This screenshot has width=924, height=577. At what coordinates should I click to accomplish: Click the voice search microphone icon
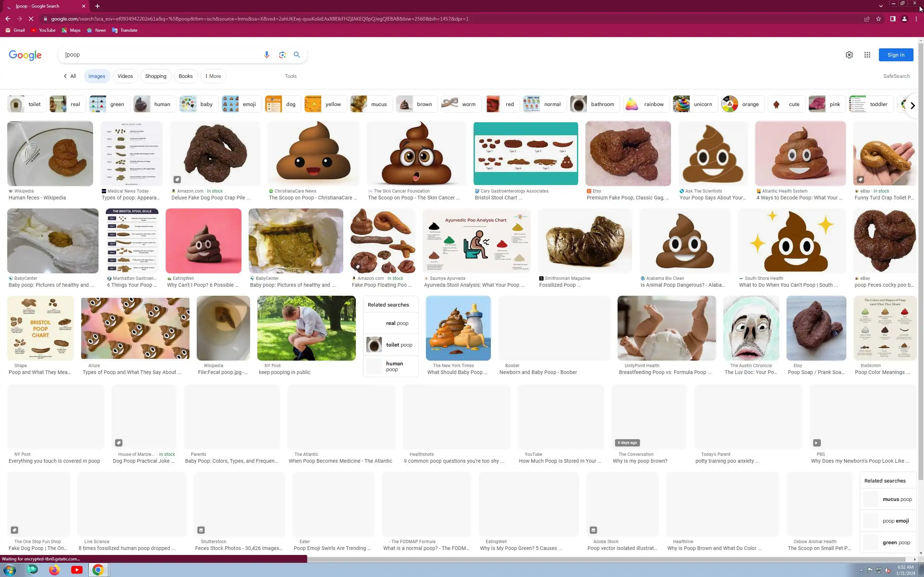tap(266, 55)
